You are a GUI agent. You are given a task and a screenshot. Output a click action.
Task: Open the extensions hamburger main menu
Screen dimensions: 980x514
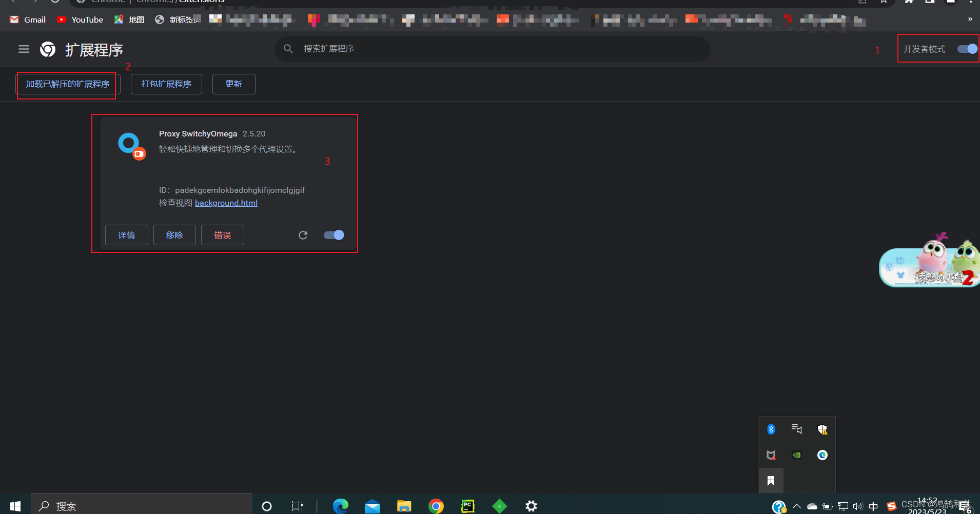tap(24, 49)
